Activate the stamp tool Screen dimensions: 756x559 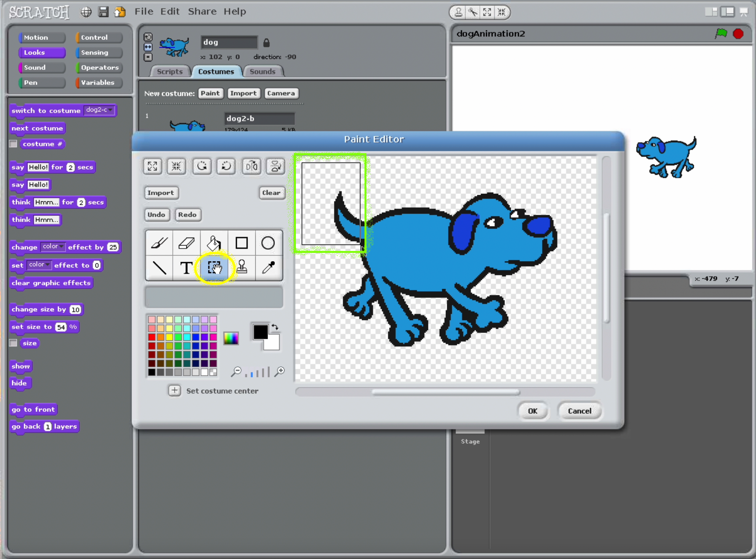tap(242, 267)
